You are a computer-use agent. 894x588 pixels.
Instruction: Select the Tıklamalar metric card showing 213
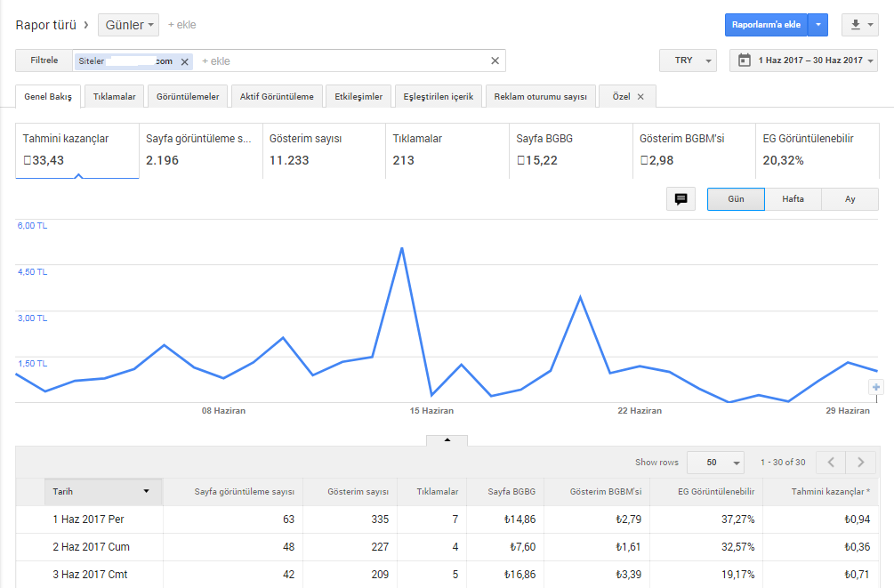click(x=447, y=151)
